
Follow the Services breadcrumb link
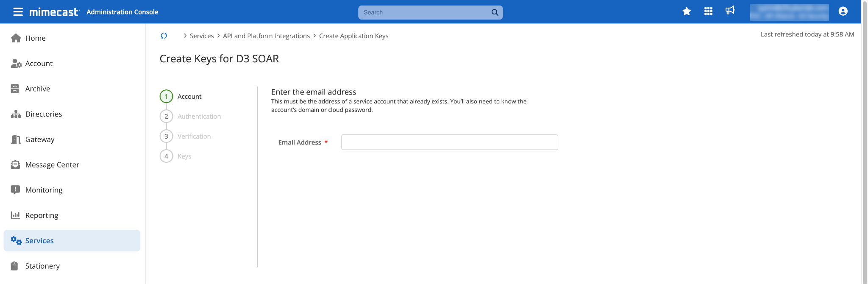pos(202,36)
